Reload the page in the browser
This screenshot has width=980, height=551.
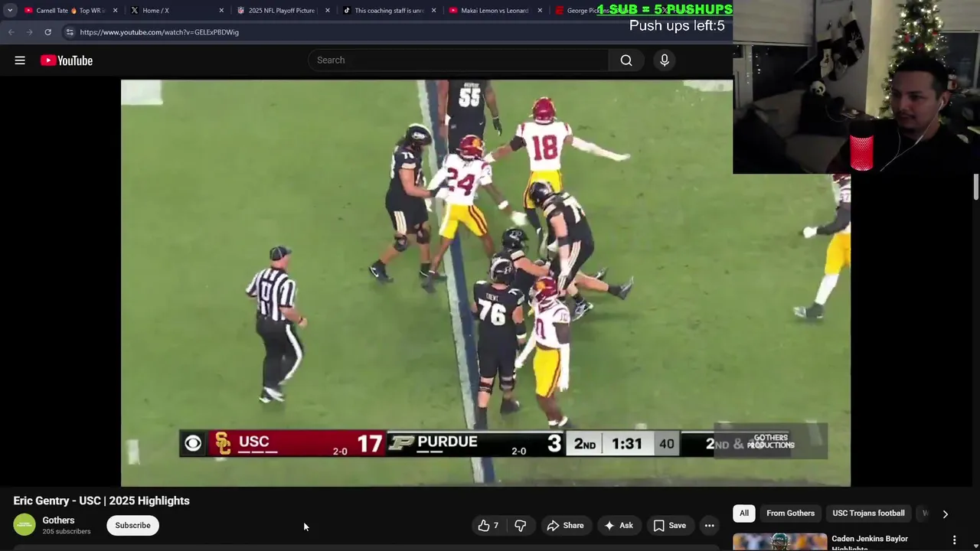(x=47, y=32)
